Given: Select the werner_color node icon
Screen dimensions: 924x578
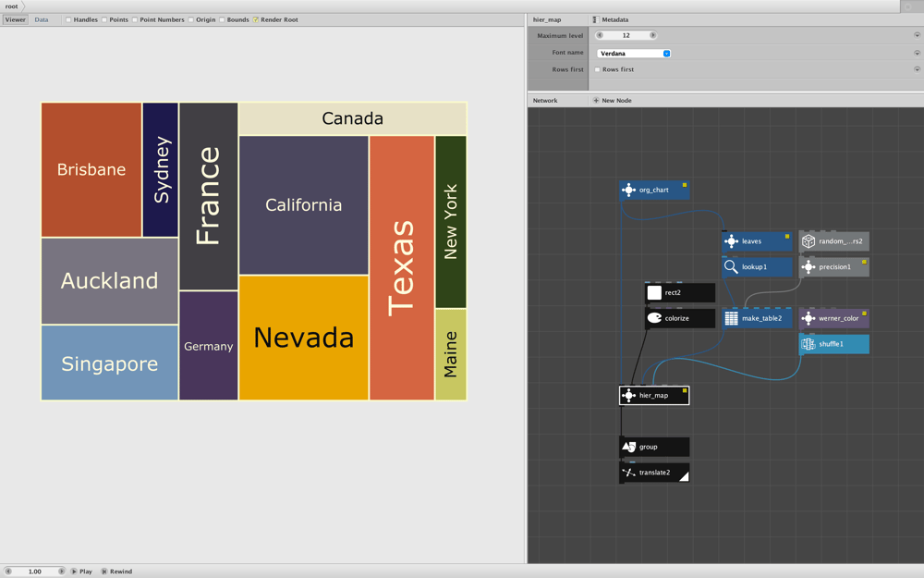Looking at the screenshot, I should [x=808, y=318].
